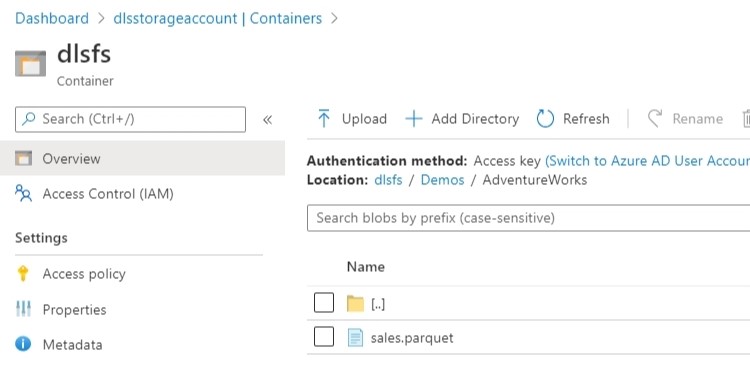Image resolution: width=750 pixels, height=381 pixels.
Task: Click the Access policy key icon
Action: 22,273
